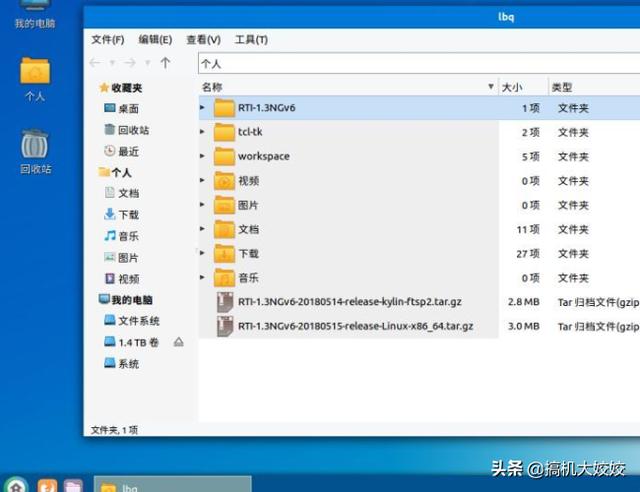This screenshot has height=492, width=640.
Task: Click the lbq taskbar window button
Action: click(173, 484)
